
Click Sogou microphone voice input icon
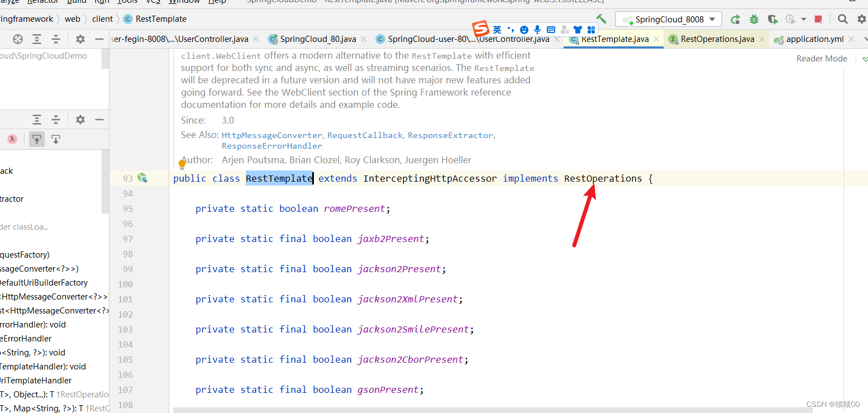coord(537,30)
